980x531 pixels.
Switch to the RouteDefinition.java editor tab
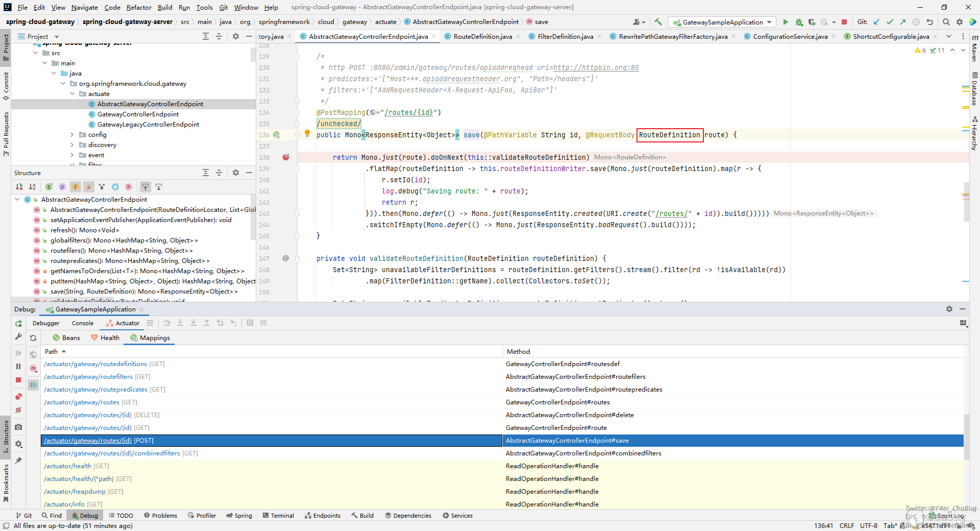482,36
